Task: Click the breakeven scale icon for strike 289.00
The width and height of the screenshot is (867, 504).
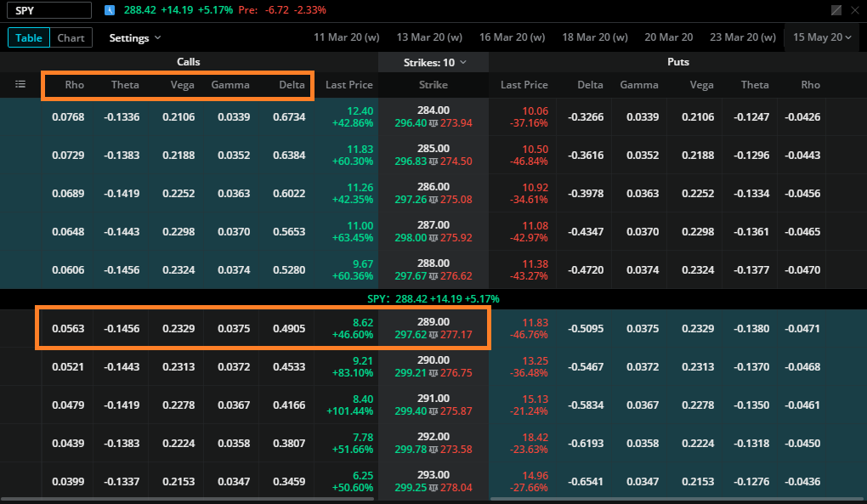Action: coord(433,335)
